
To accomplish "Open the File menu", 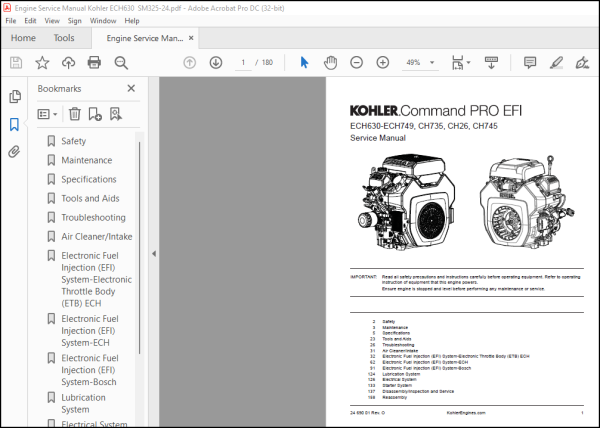I will pos(11,21).
